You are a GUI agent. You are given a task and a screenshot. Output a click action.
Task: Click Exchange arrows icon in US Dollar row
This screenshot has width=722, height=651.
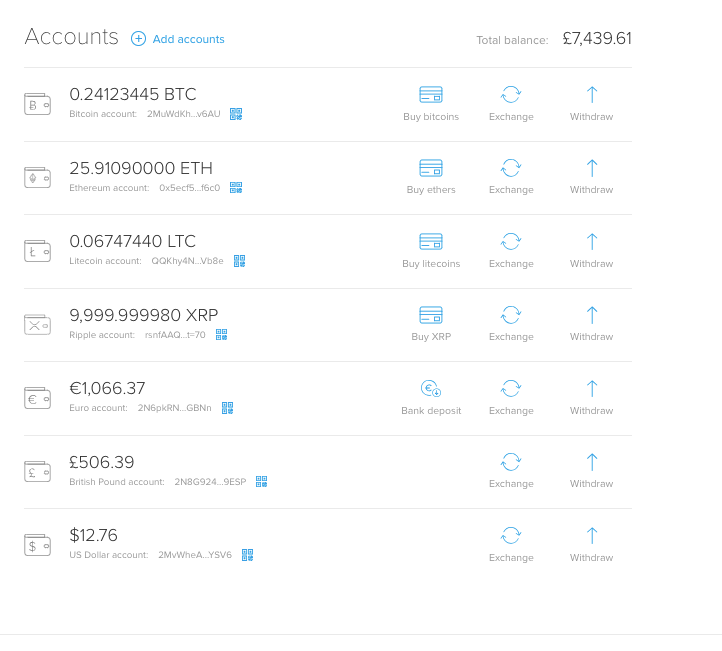coord(511,535)
